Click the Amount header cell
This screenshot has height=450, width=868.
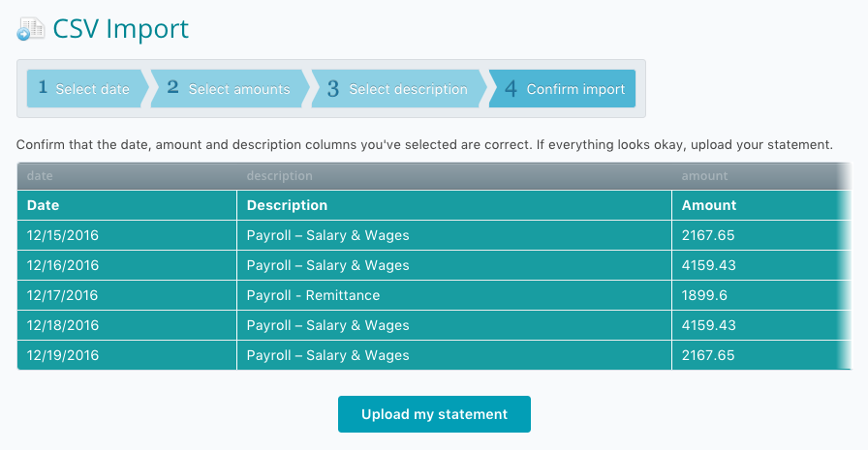pos(761,205)
